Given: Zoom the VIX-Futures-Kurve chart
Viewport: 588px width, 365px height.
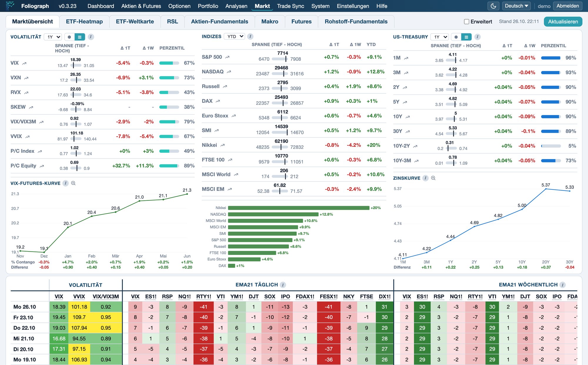Looking at the screenshot, I should pyautogui.click(x=73, y=183).
